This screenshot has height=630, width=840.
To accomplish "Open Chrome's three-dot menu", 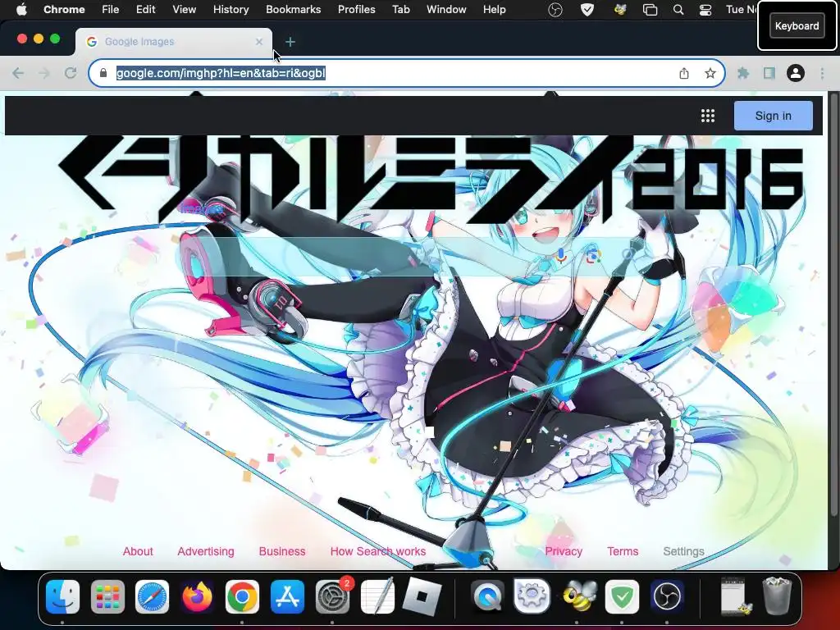I will point(822,73).
